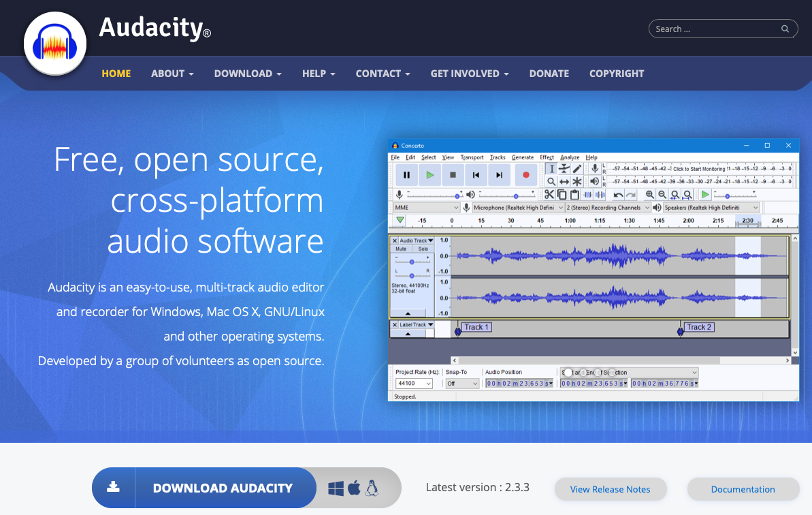
Task: Select the Multi-Tool asterisk icon
Action: point(577,181)
